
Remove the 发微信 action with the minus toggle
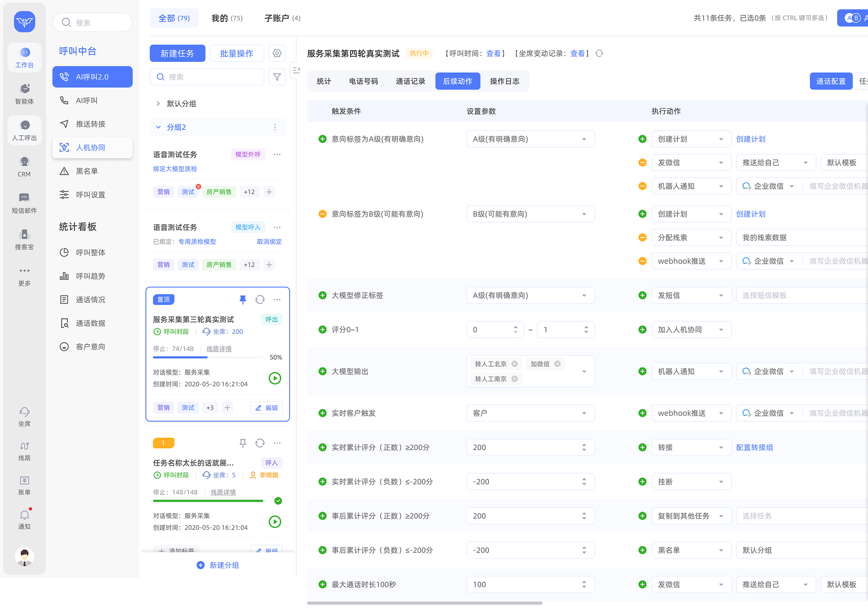point(642,162)
